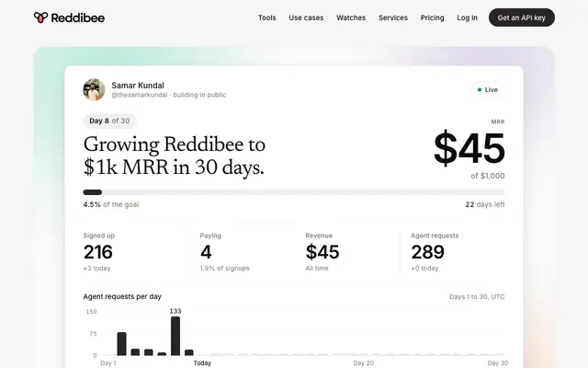Click the tallest chart bar labeled 133
Viewport: 588px width, 368px height.
(x=175, y=336)
